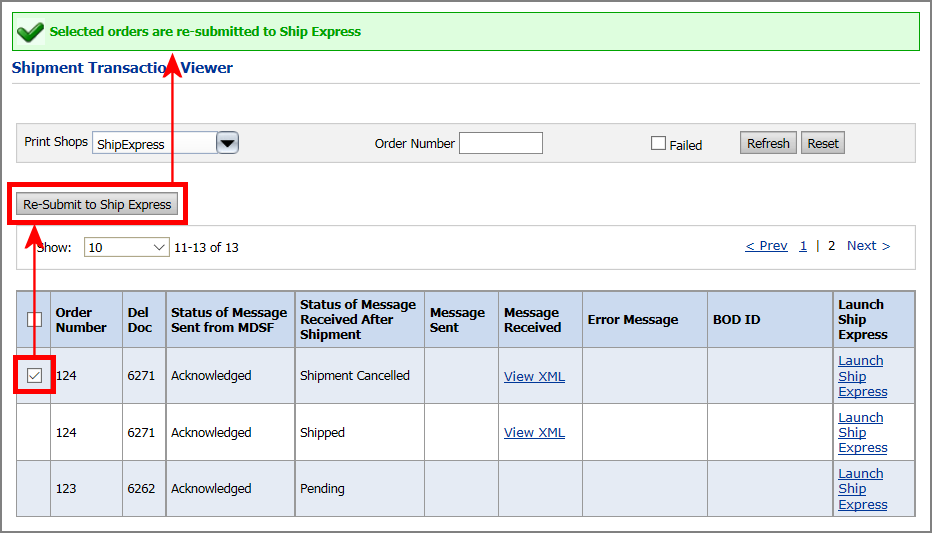Go to previous page via Prev link

pos(766,246)
